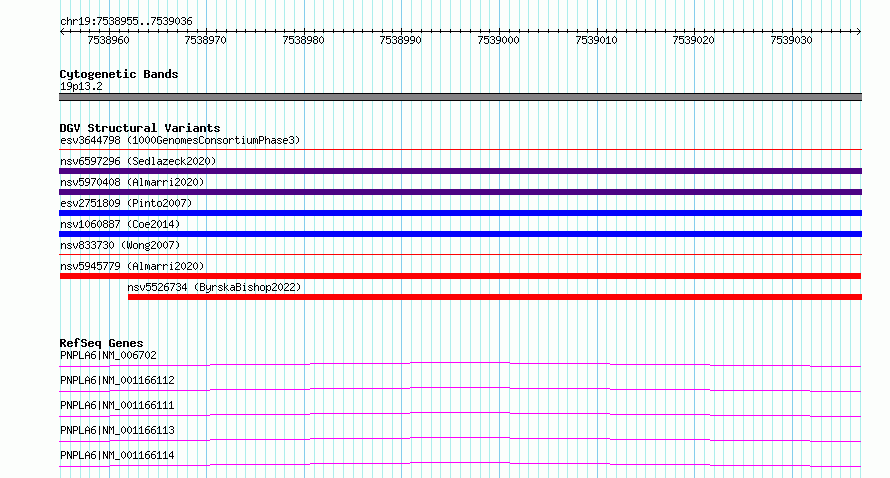
Task: Open transcript PNPLA6|NM_001166112 label
Action: (117, 380)
